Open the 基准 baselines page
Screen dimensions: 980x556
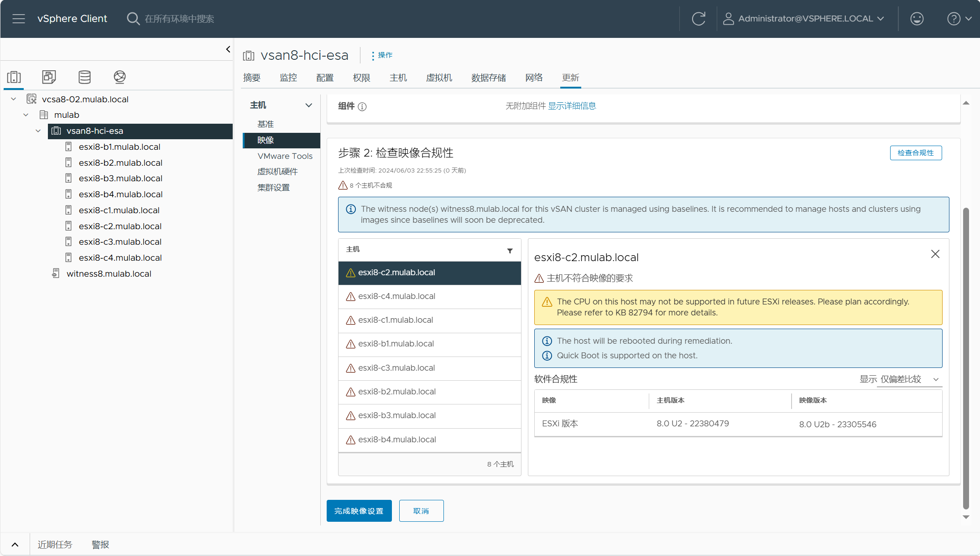[x=266, y=124]
